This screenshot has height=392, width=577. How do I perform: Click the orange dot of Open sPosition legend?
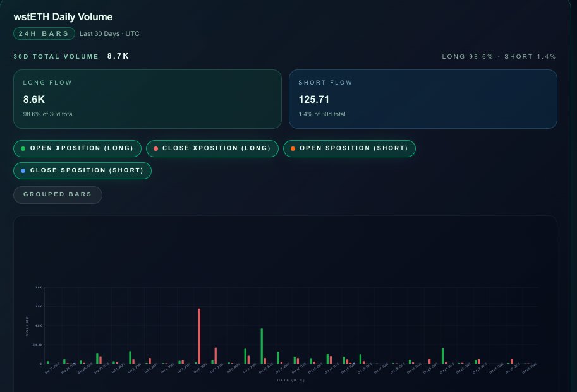click(293, 148)
